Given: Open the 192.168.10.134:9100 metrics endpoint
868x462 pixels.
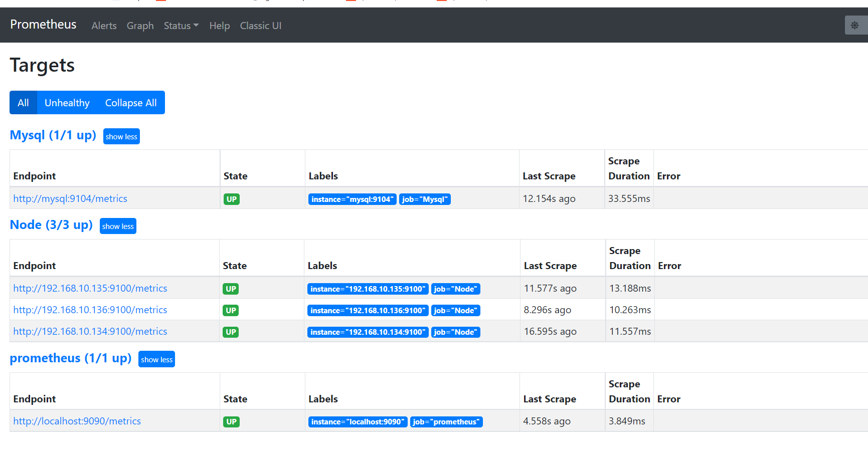Looking at the screenshot, I should point(90,331).
